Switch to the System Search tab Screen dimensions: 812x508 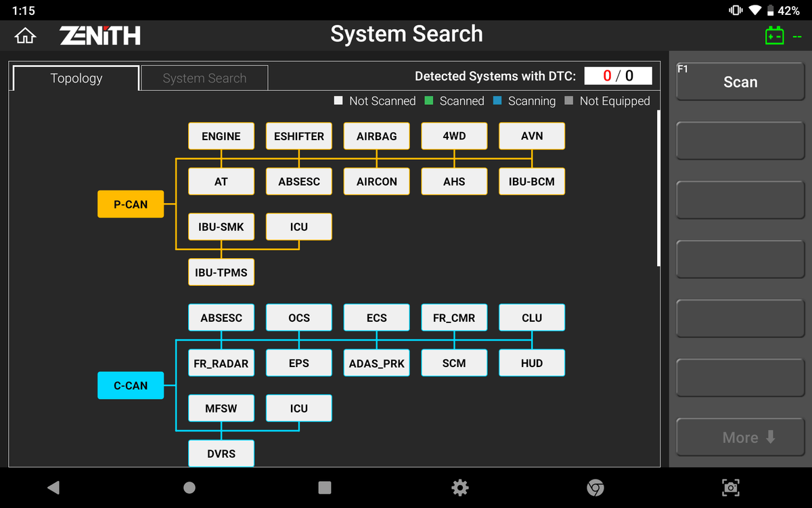(x=204, y=79)
